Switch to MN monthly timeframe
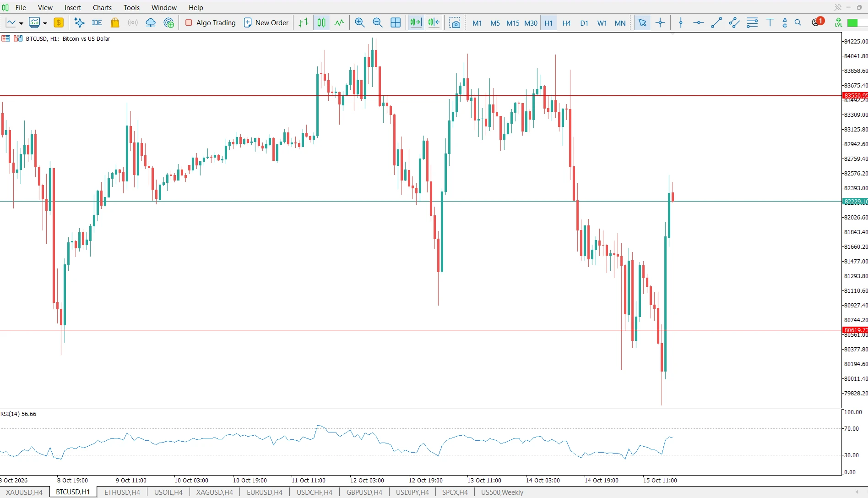 620,23
